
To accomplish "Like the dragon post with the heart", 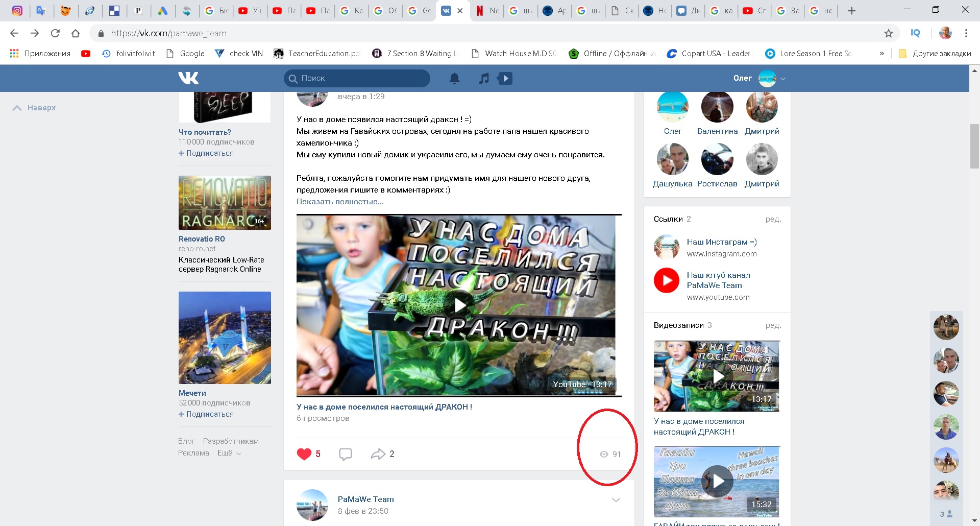I will (x=304, y=454).
